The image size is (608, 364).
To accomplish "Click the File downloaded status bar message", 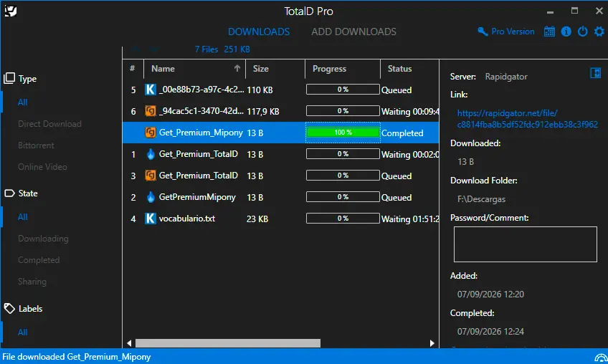I will click(x=77, y=357).
